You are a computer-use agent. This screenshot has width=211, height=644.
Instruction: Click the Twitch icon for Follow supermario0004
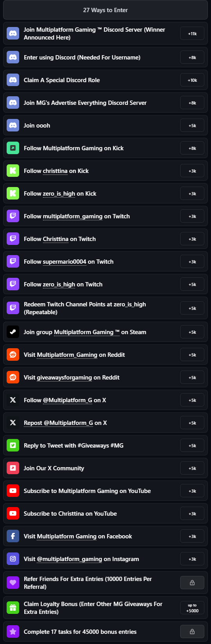[x=13, y=262]
